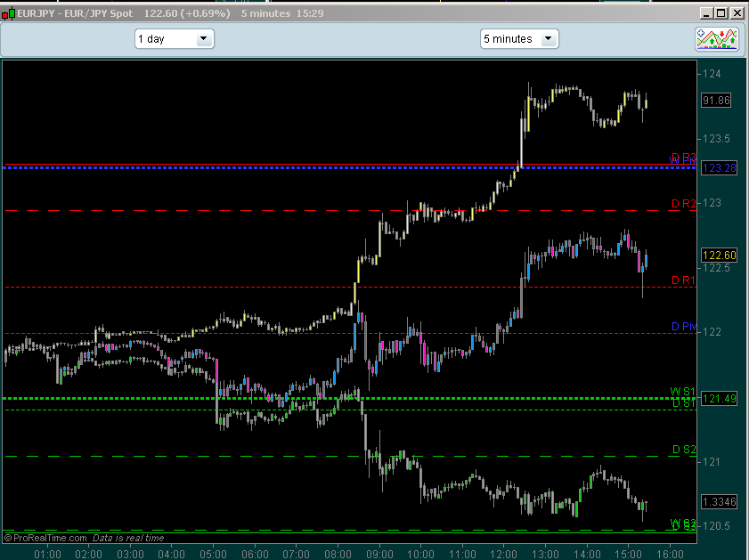749x560 pixels.
Task: Click the W S1 support label
Action: [682, 392]
